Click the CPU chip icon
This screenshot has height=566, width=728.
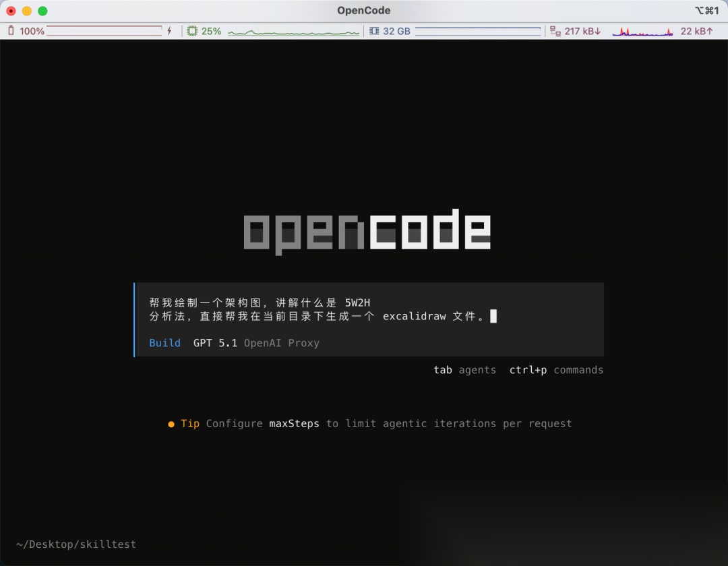click(191, 31)
